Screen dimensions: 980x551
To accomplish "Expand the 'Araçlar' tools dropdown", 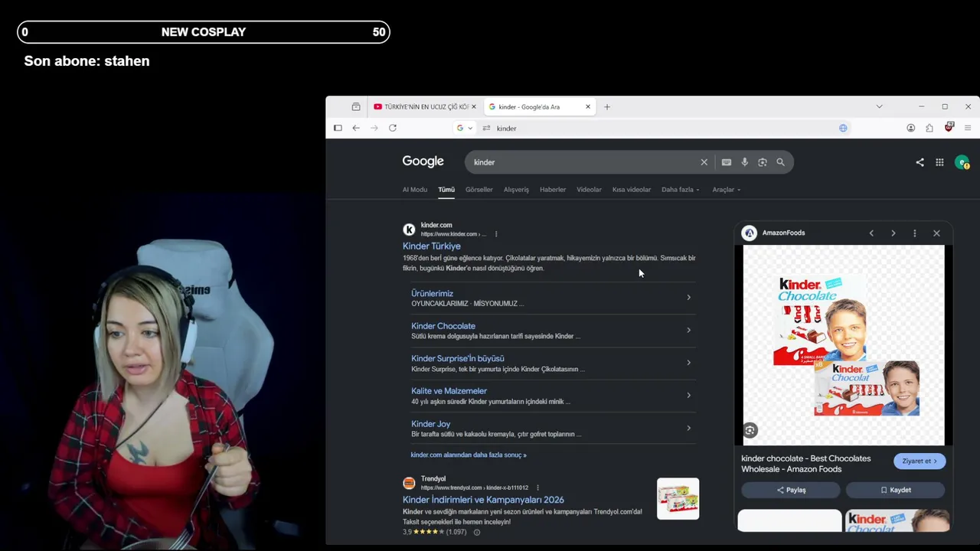I will click(727, 190).
